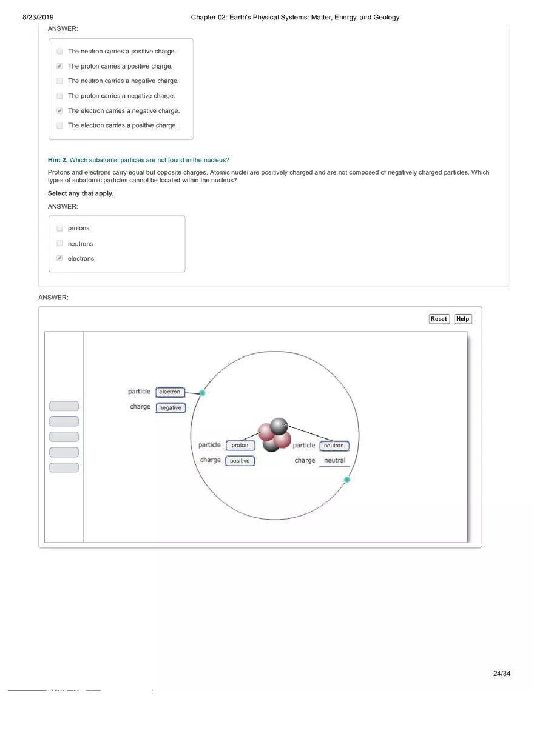
Task: Select the 'negative' charge label box
Action: pyautogui.click(x=170, y=408)
